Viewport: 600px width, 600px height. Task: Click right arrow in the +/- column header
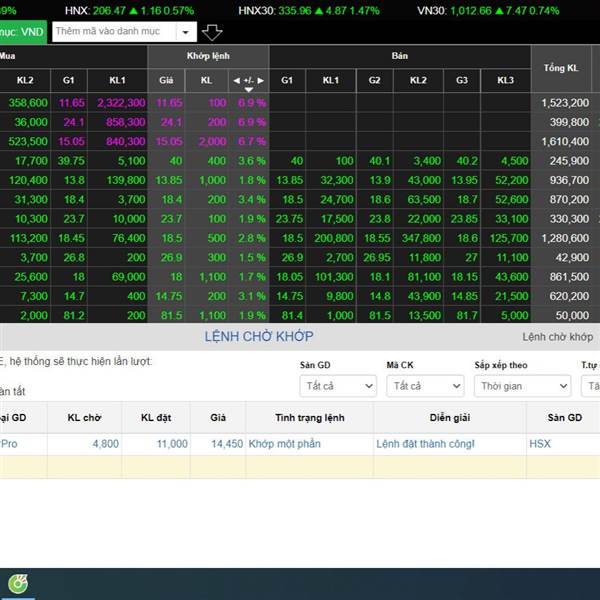(x=261, y=79)
